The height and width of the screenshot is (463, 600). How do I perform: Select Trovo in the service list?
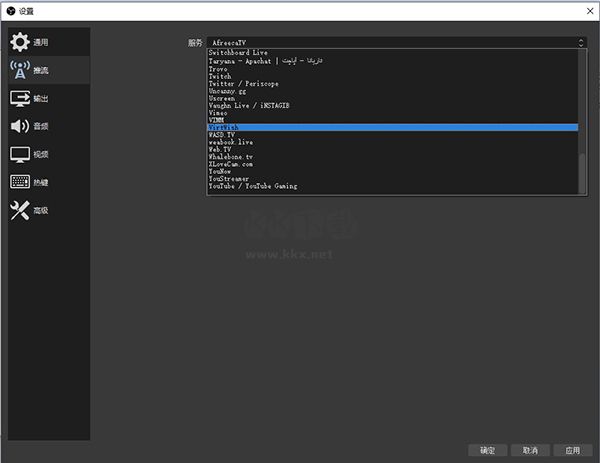(x=393, y=69)
